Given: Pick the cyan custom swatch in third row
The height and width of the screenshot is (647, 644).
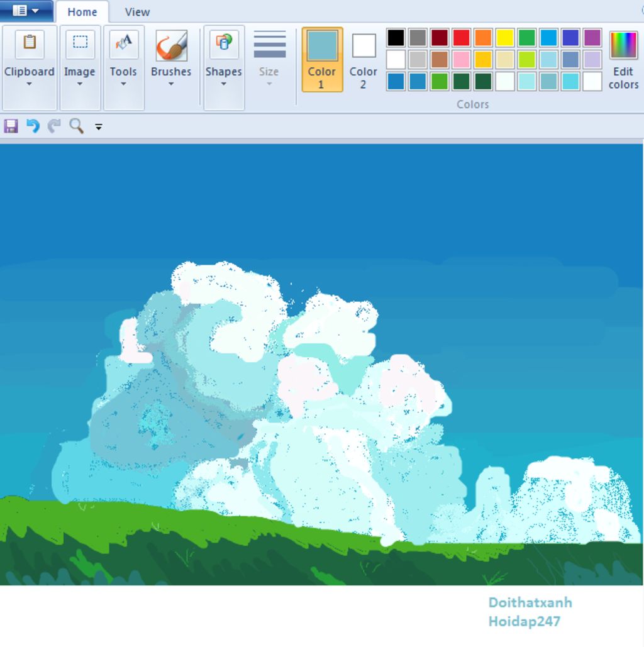Looking at the screenshot, I should (571, 81).
